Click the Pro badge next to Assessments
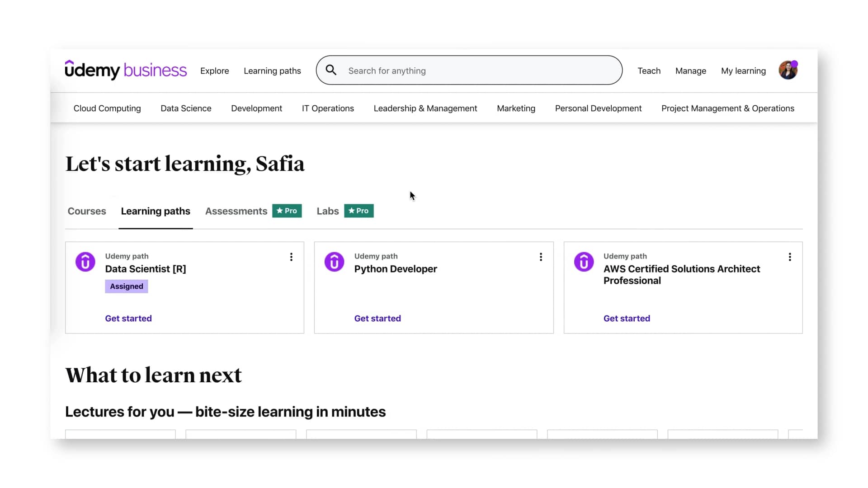The height and width of the screenshot is (488, 868). pyautogui.click(x=287, y=211)
